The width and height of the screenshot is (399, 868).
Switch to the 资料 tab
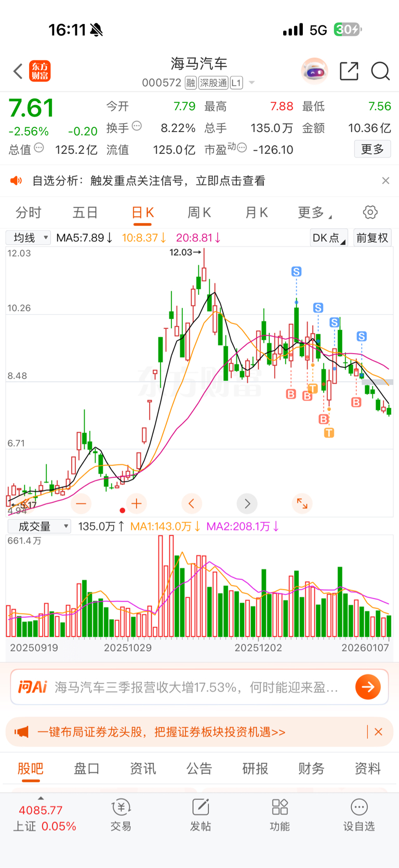pyautogui.click(x=367, y=769)
